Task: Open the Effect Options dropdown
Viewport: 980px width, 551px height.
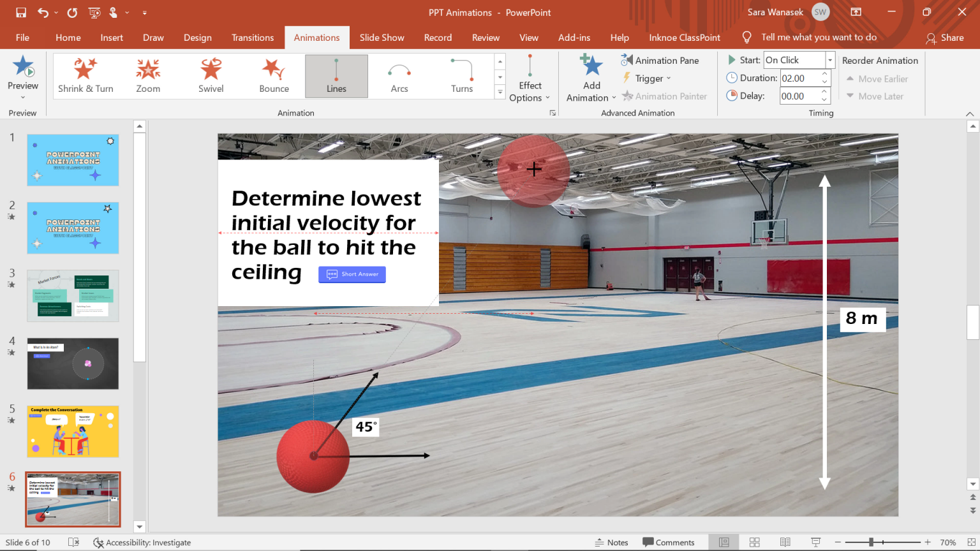Action: (x=530, y=83)
